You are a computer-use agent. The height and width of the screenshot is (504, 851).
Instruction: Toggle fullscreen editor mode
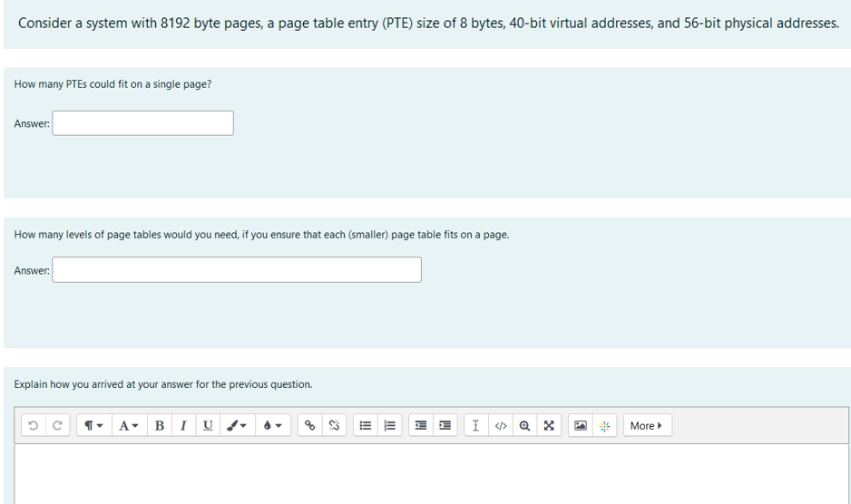tap(549, 425)
